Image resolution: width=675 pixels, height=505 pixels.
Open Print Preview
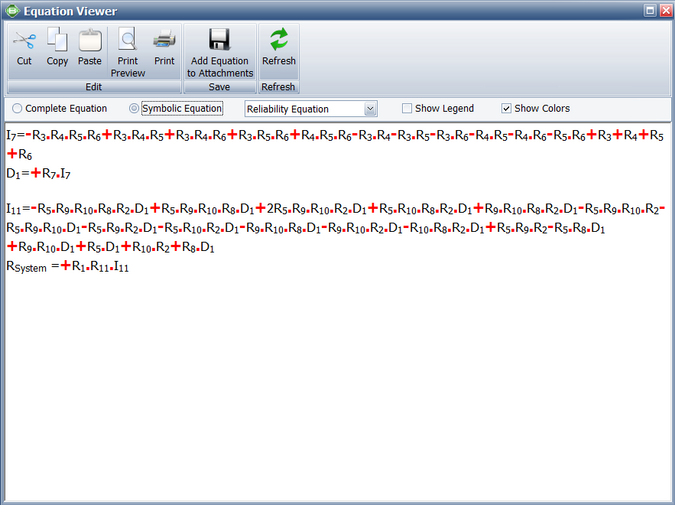(128, 41)
